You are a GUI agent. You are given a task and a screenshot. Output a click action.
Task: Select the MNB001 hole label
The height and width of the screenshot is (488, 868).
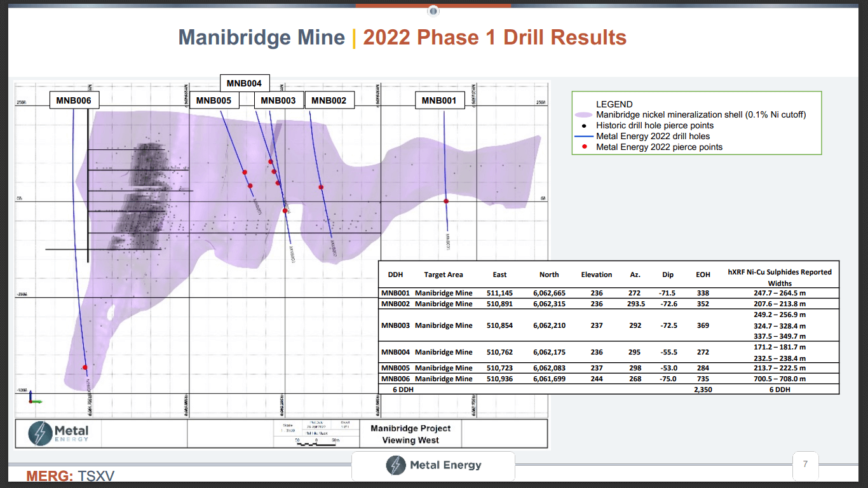pos(440,100)
